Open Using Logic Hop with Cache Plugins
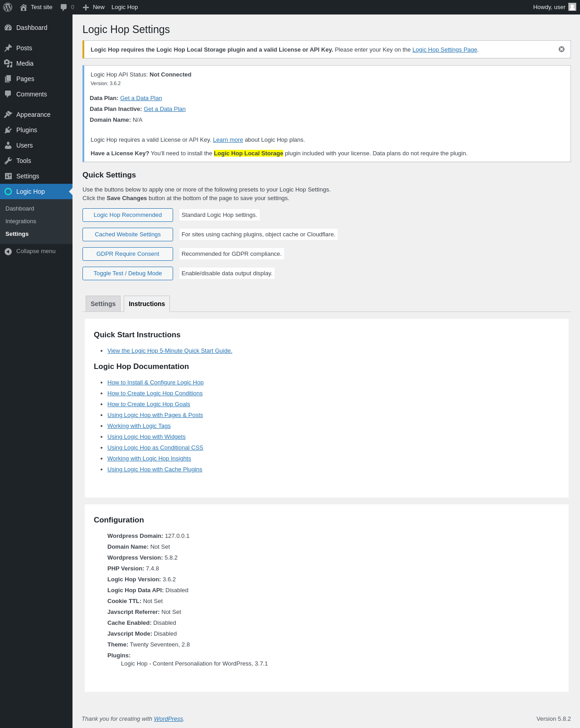Viewport: 580px width, 728px height. pyautogui.click(x=155, y=469)
